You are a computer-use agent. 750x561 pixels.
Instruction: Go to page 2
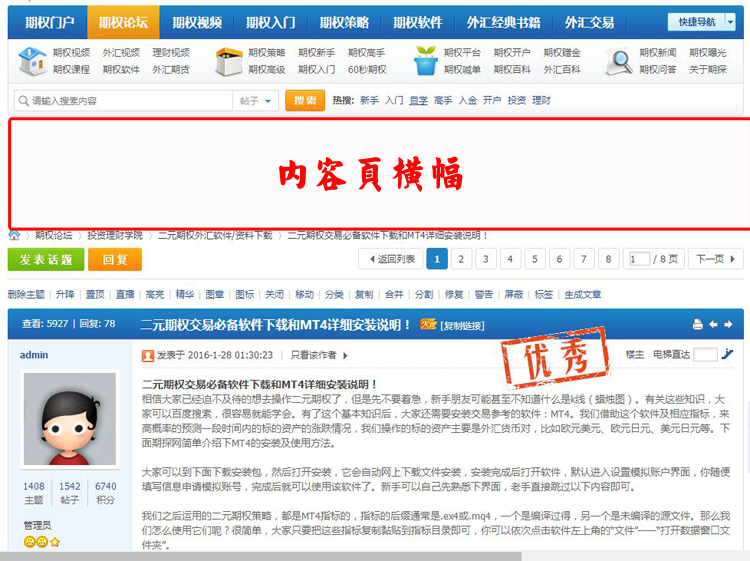click(x=461, y=259)
